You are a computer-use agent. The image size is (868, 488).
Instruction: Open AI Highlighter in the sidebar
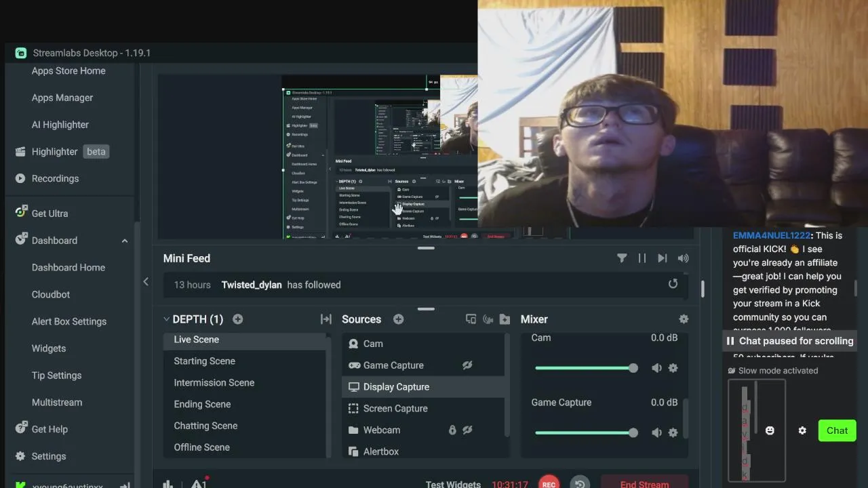(60, 125)
